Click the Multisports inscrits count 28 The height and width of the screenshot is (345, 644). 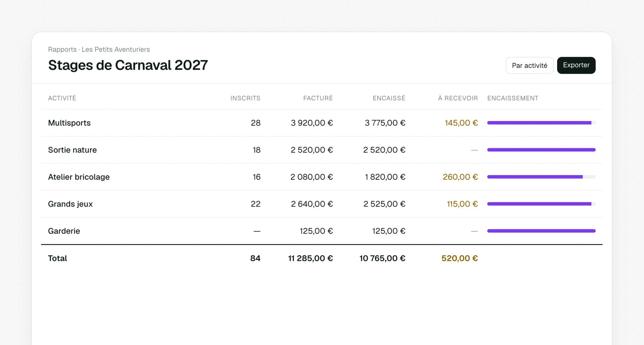[x=256, y=123]
